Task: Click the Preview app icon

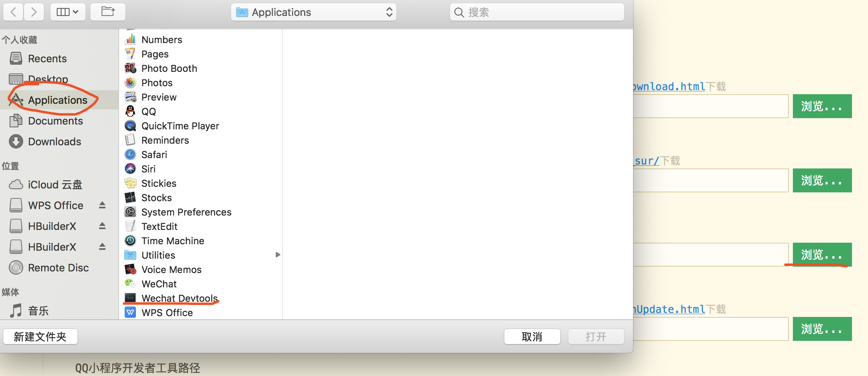Action: click(x=130, y=97)
